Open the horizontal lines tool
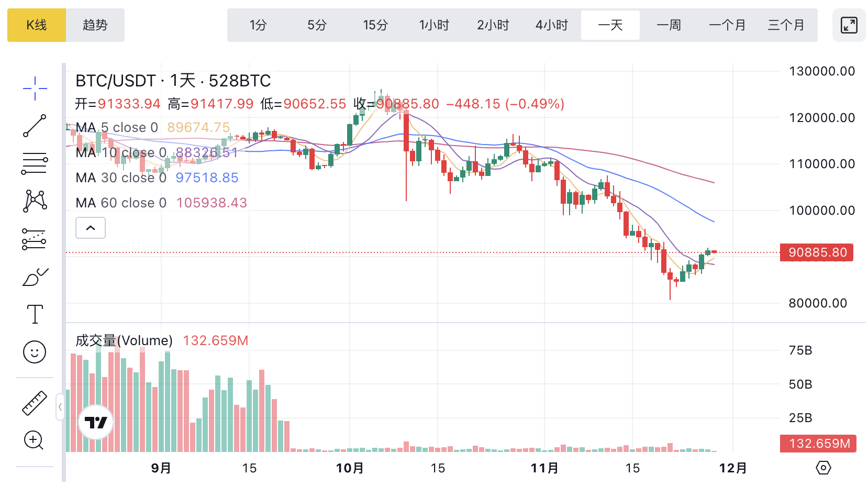This screenshot has height=486, width=868. pos(35,163)
